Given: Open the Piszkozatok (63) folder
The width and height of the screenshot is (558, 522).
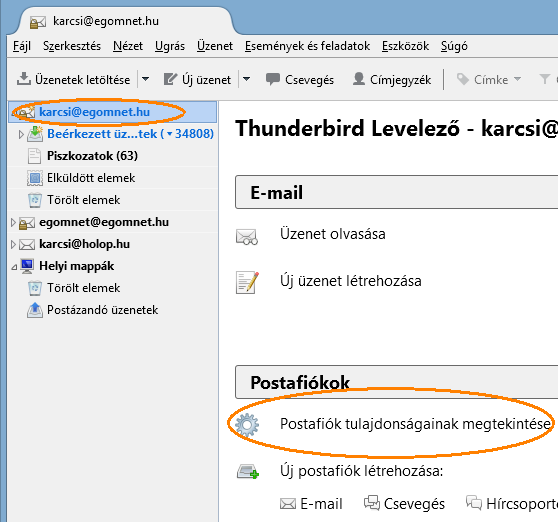Looking at the screenshot, I should (x=92, y=156).
